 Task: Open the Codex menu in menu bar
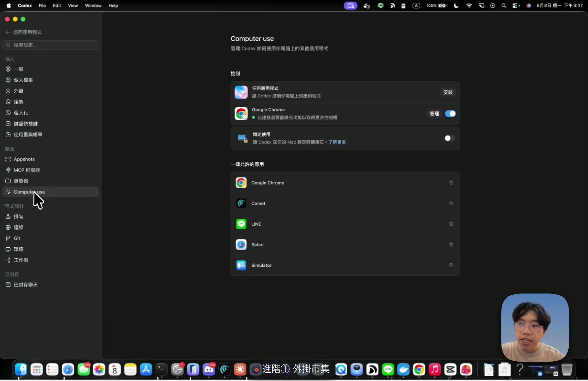click(x=25, y=6)
